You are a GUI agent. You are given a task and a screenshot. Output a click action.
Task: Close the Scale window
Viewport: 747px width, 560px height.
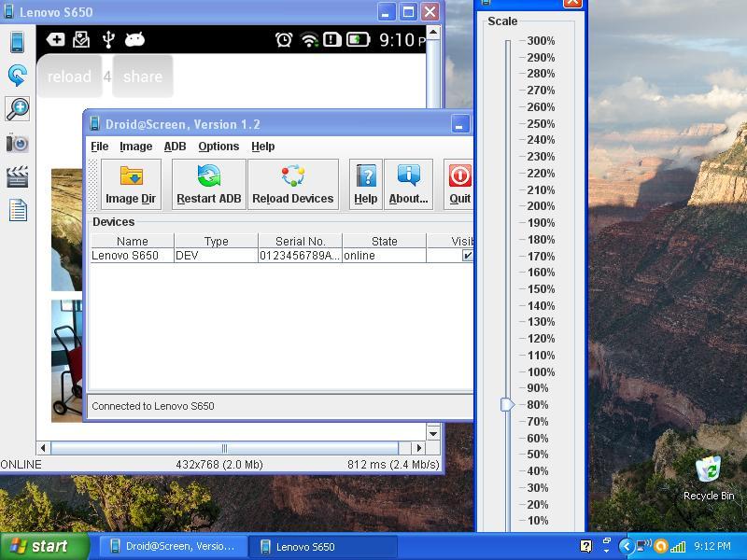point(572,3)
